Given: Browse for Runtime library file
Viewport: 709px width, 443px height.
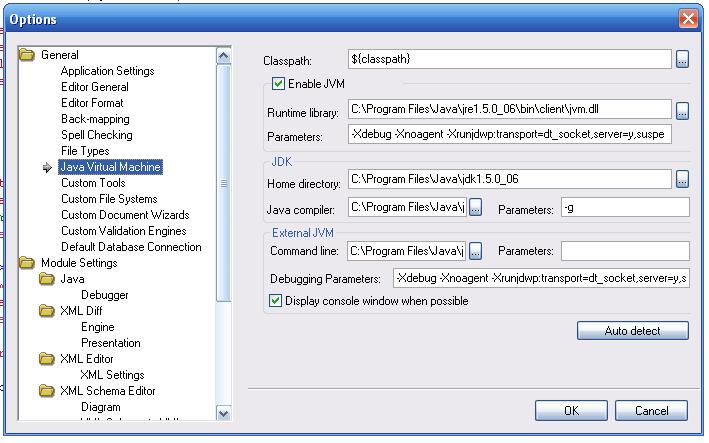Looking at the screenshot, I should [682, 109].
